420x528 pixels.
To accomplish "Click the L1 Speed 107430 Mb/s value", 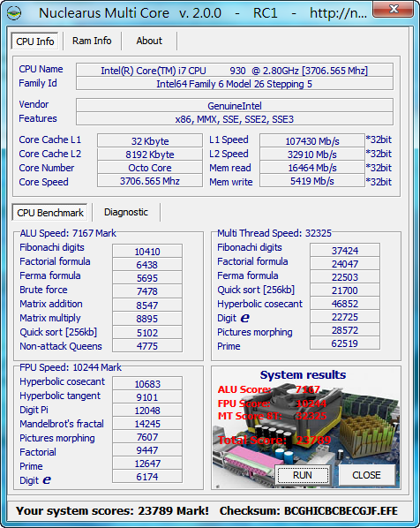I will click(312, 140).
